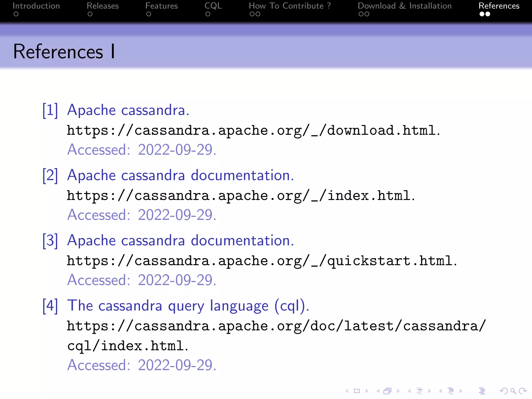Select first filled dot under References

point(482,14)
